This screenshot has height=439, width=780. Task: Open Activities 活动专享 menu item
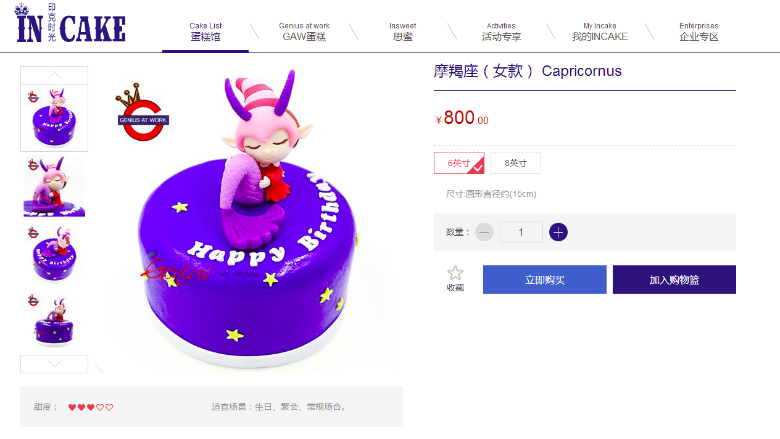point(501,31)
